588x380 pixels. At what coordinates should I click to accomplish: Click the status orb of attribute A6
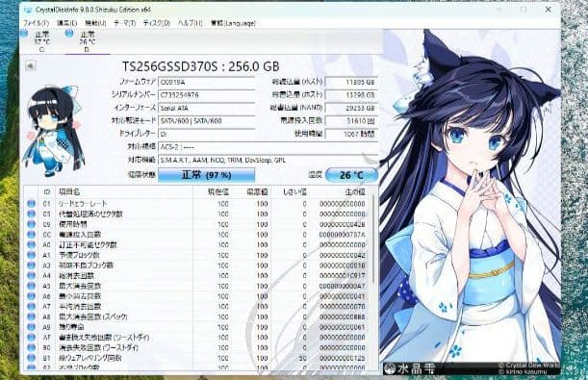[x=32, y=296]
